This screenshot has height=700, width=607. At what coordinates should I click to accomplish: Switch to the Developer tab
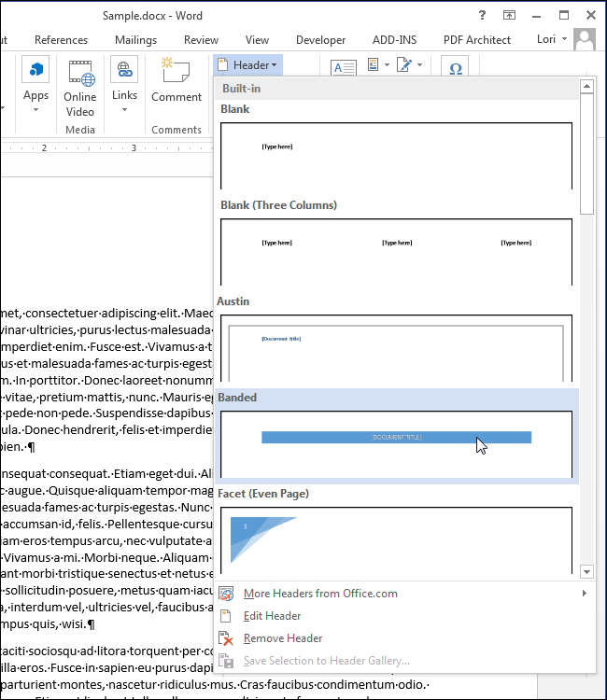(320, 40)
